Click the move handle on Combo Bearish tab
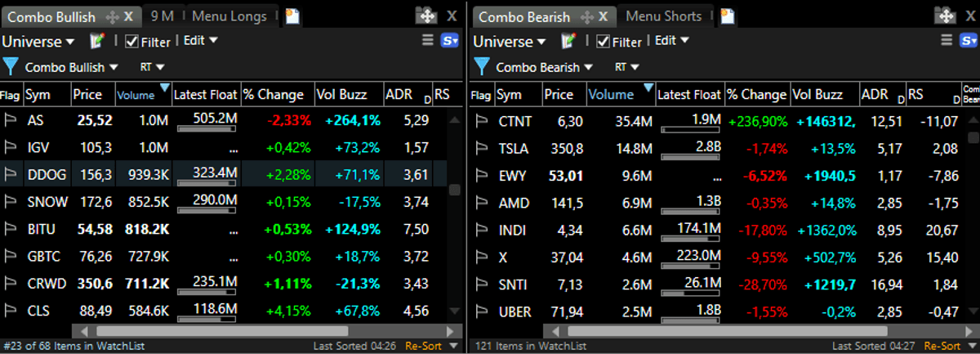Screen dimensions: 980x354 (x=586, y=16)
